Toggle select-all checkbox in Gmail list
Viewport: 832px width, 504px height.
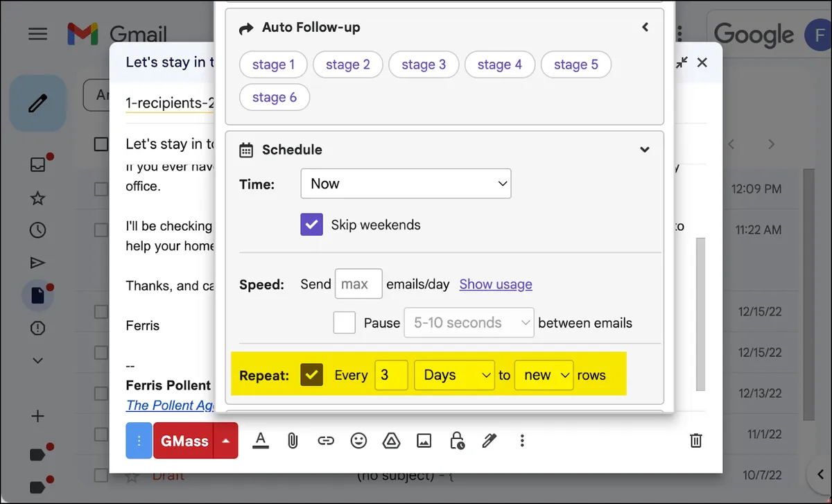101,144
